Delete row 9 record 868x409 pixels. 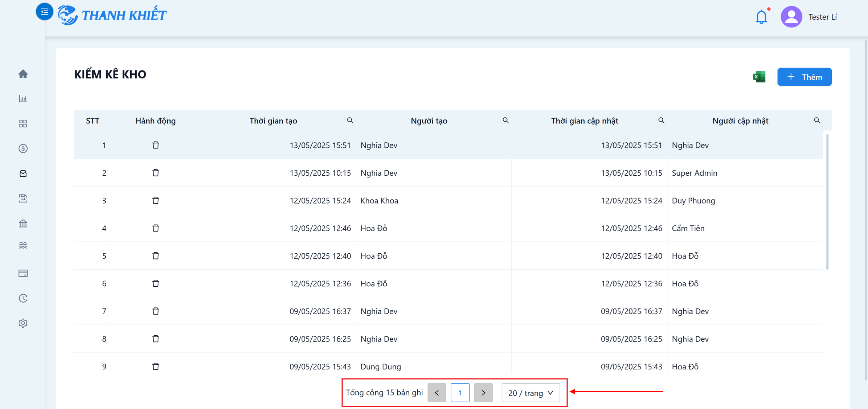click(x=156, y=367)
